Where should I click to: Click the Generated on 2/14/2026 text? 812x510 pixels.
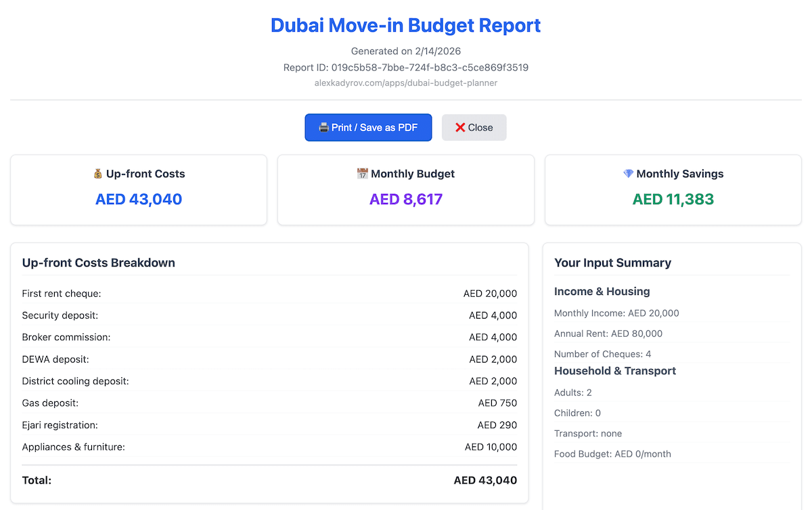pyautogui.click(x=406, y=51)
